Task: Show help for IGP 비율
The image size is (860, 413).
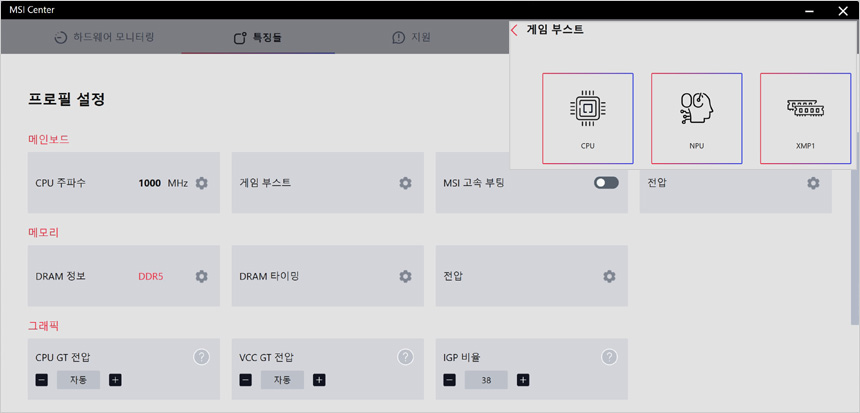Action: pyautogui.click(x=609, y=357)
